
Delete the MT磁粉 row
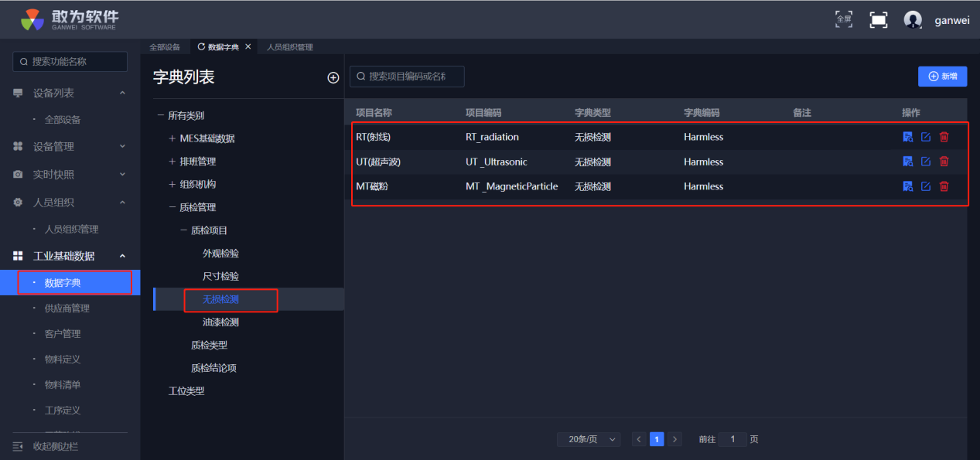944,186
